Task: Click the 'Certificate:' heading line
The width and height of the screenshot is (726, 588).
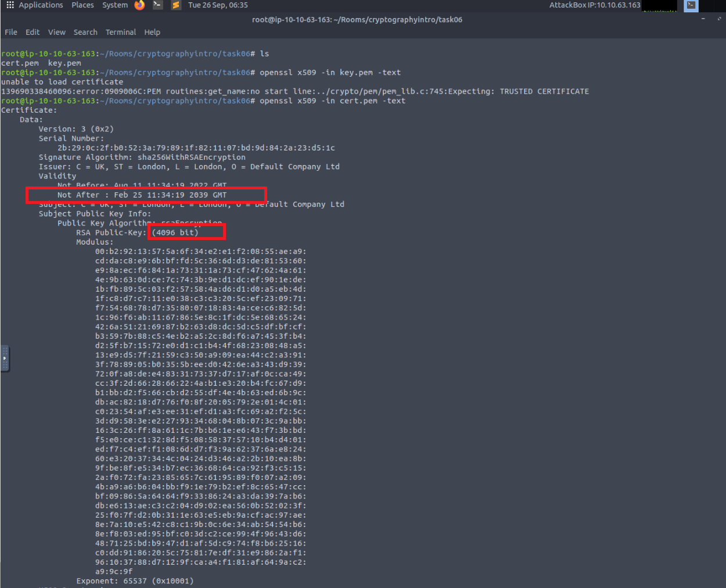Action: 29,110
